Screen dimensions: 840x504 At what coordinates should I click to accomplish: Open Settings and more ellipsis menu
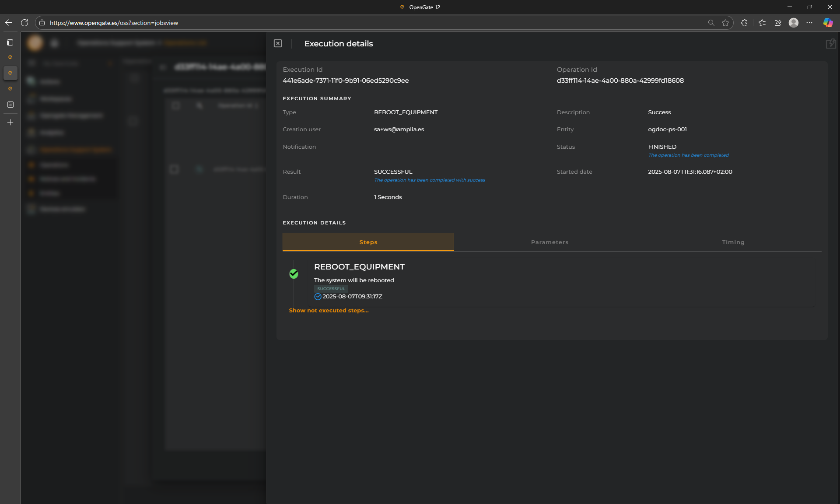click(x=809, y=23)
